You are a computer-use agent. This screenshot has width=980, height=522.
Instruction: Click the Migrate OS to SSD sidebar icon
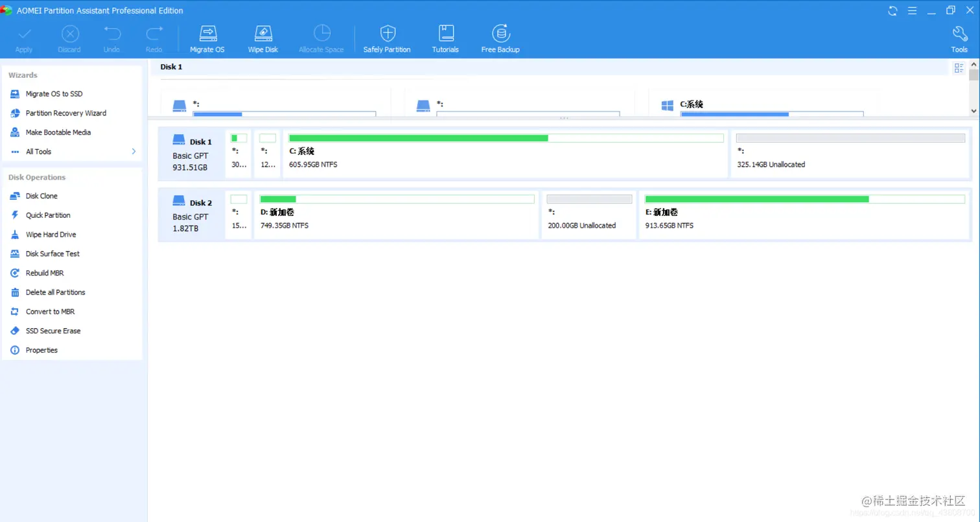(15, 94)
